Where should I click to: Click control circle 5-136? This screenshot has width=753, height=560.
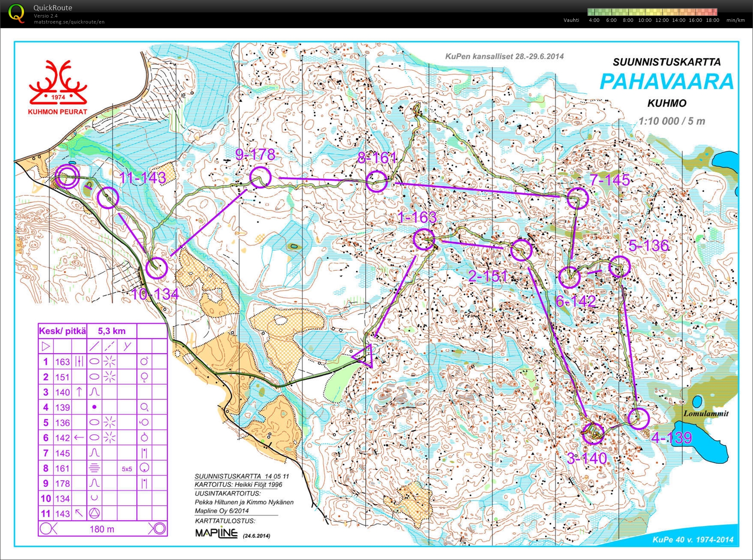tap(619, 267)
